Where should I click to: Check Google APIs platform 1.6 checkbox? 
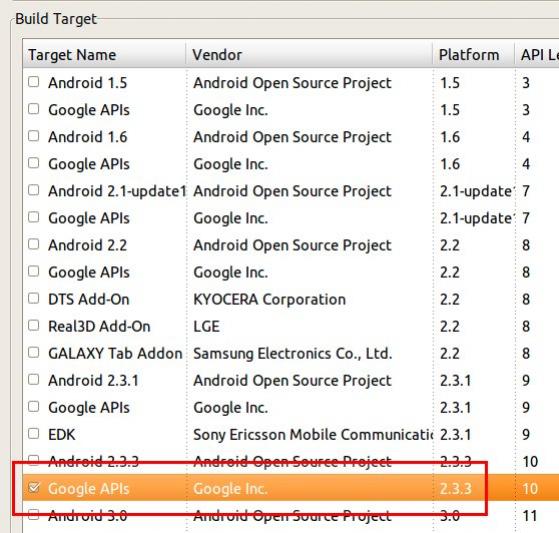click(x=34, y=163)
